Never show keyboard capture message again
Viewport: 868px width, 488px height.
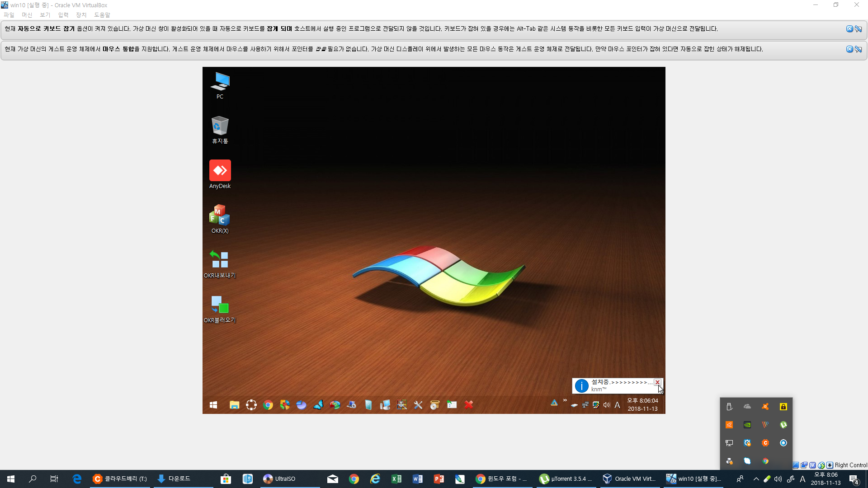(859, 29)
